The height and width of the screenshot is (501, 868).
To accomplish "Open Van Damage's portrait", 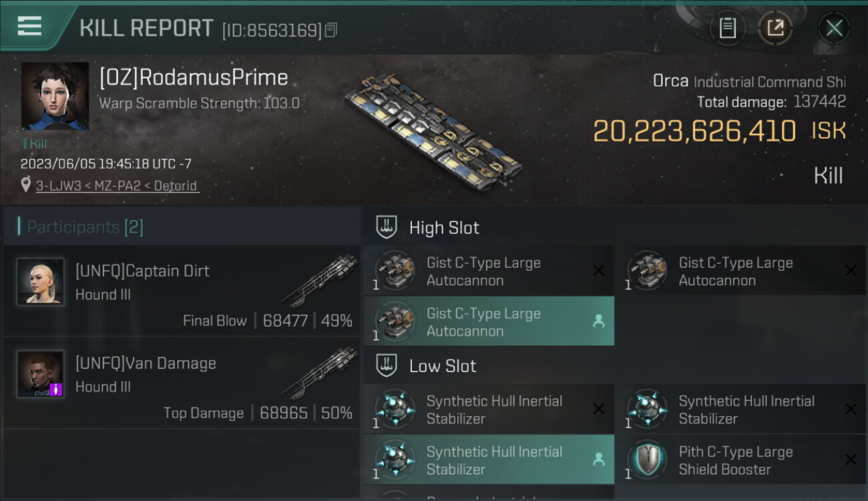I will (41, 374).
